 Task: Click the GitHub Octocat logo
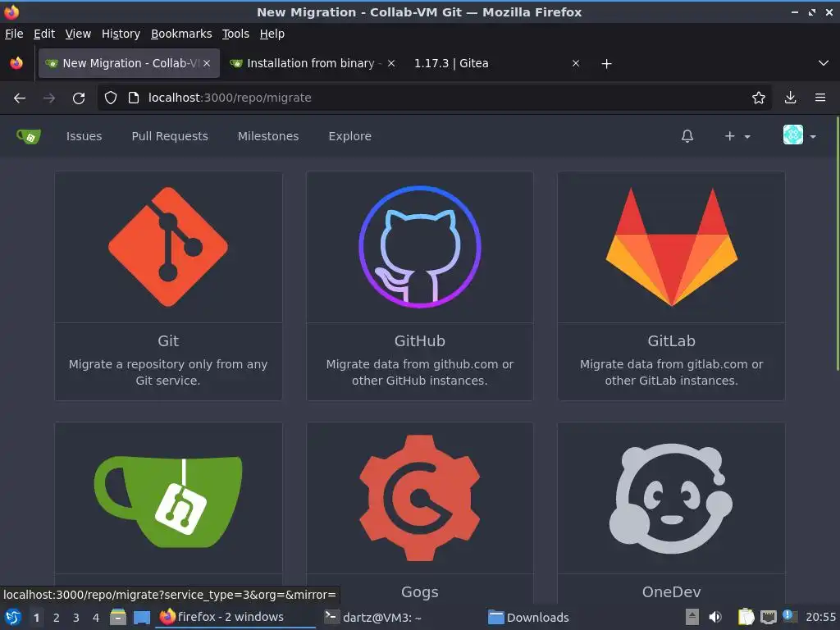pyautogui.click(x=419, y=247)
